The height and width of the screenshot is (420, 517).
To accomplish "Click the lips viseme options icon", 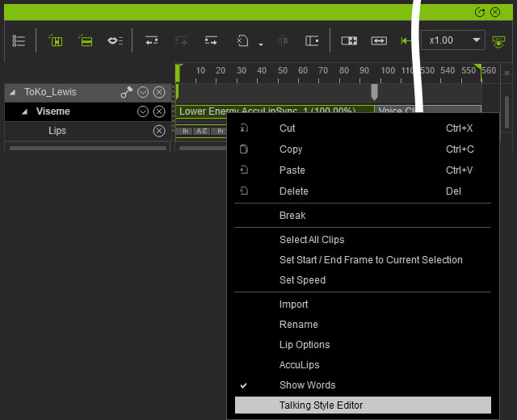I will (115, 41).
